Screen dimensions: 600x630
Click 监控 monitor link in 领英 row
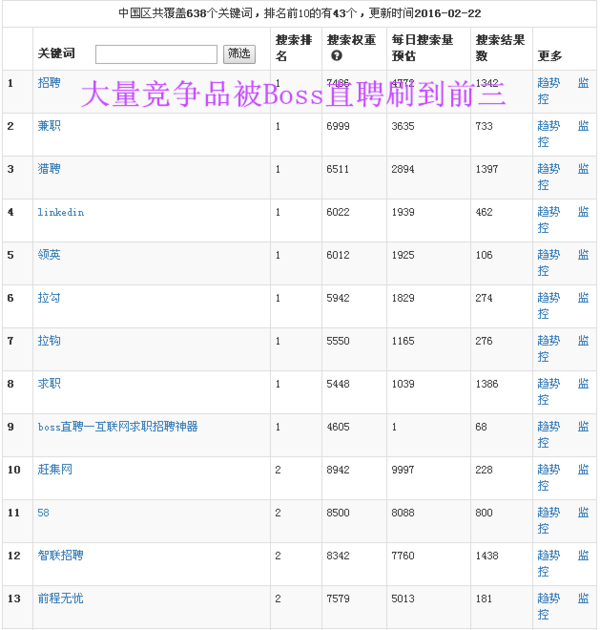(x=583, y=255)
